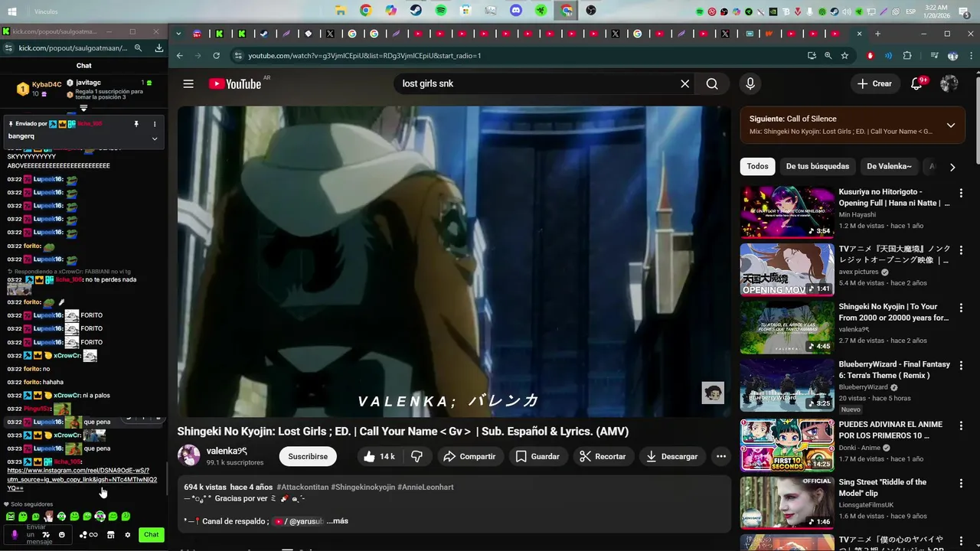The width and height of the screenshot is (980, 551).
Task: Click the green 'Chat' send button
Action: (152, 535)
